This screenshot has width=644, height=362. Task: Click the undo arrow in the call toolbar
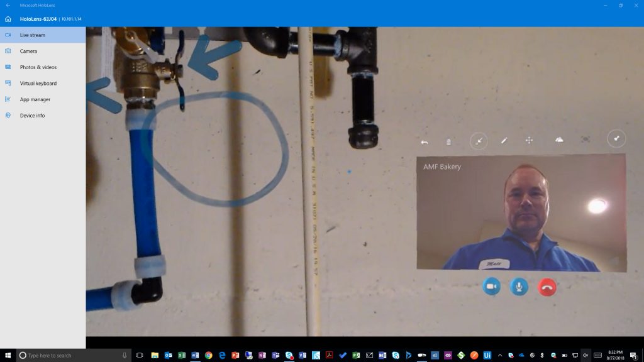coord(425,141)
